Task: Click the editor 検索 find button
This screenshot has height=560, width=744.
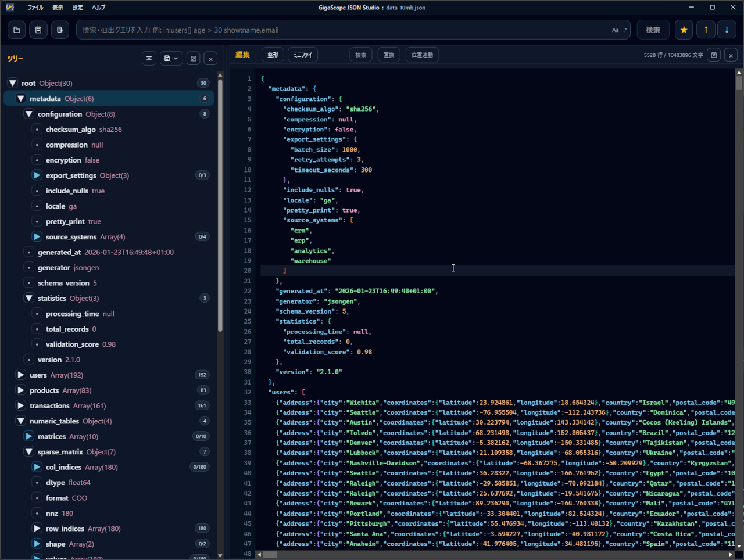Action: [x=361, y=55]
